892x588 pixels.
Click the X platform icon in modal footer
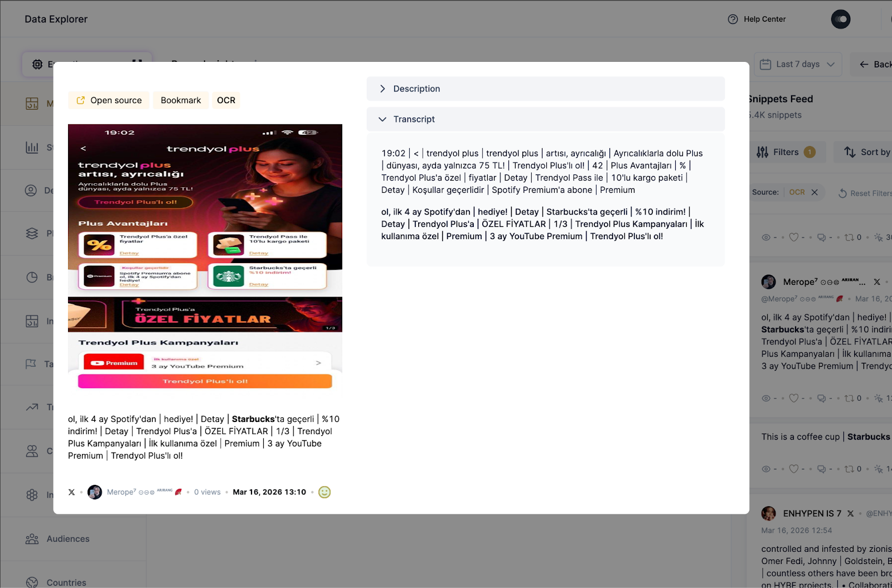tap(71, 492)
